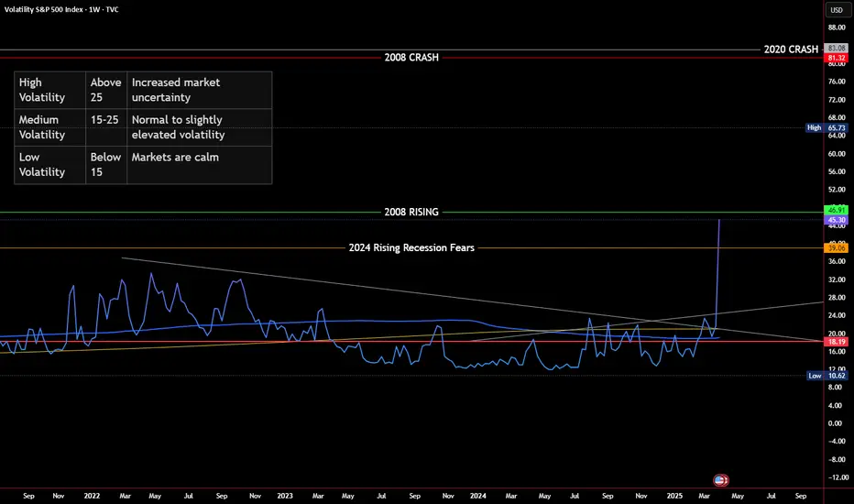Click the red 81.32 price label
This screenshot has width=854, height=504.
tap(836, 58)
